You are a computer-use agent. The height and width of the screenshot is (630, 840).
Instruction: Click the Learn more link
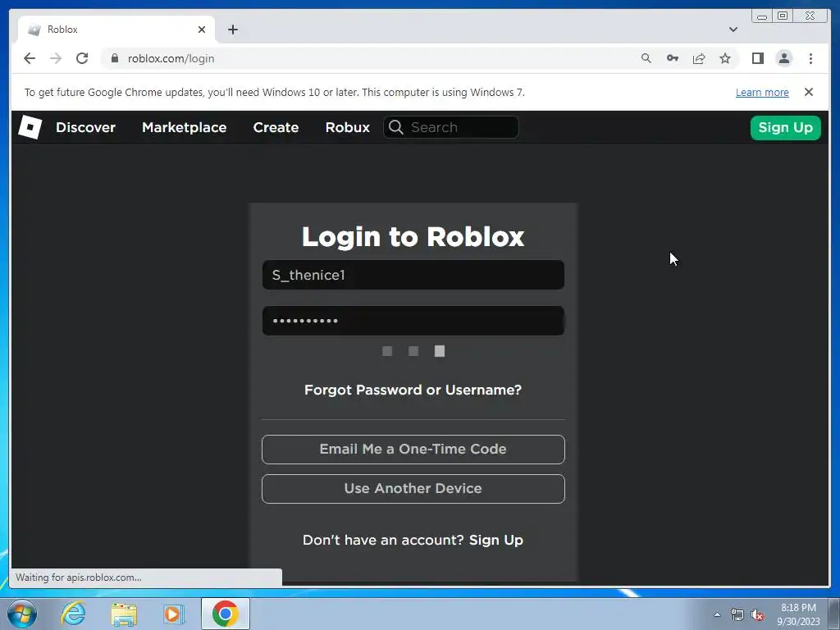(762, 92)
